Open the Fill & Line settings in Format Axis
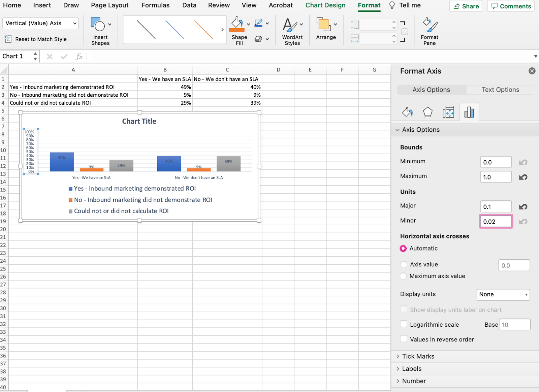Image resolution: width=539 pixels, height=392 pixels. click(407, 112)
